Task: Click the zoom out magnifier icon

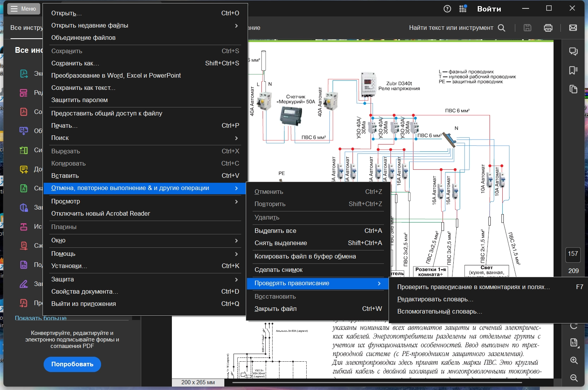Action: [x=573, y=378]
